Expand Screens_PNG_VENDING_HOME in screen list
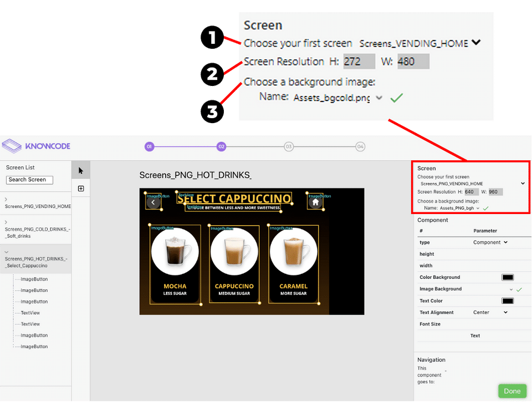Viewport: 532px width, 402px height. (6, 199)
